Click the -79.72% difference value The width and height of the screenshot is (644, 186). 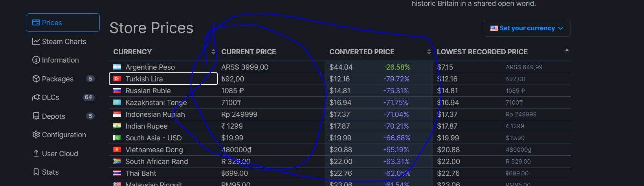pos(396,79)
